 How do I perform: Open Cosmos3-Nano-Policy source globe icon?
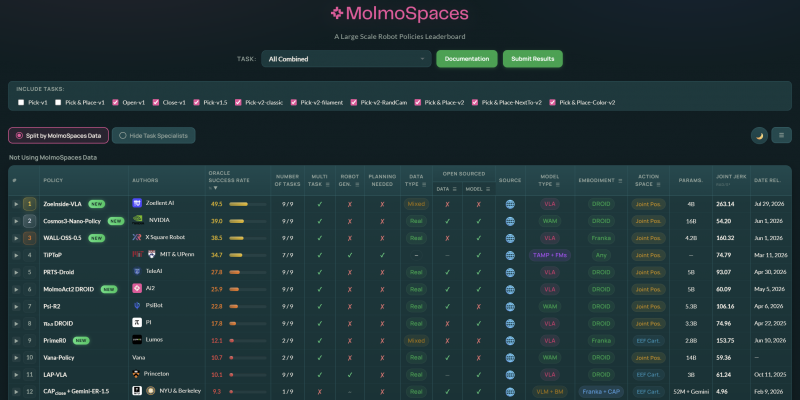click(510, 221)
